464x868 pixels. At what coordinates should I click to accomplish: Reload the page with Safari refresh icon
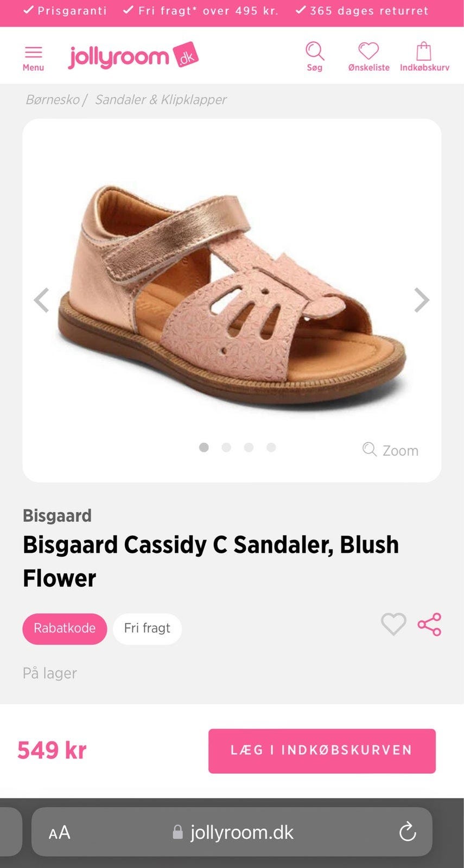click(408, 832)
